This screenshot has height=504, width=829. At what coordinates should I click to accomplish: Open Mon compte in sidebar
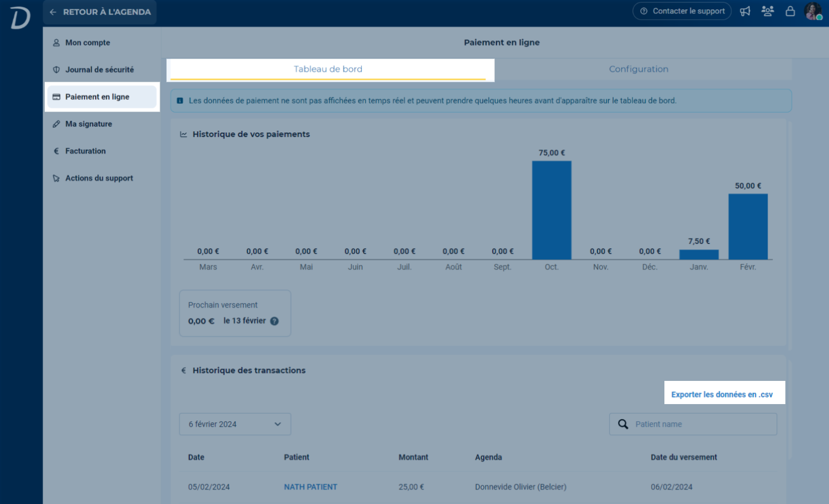click(x=87, y=43)
